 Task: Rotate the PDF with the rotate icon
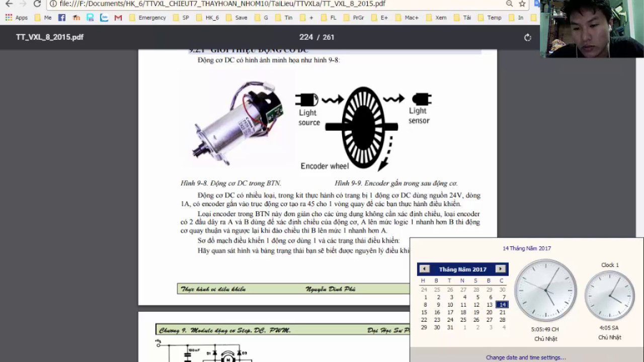[x=527, y=37]
